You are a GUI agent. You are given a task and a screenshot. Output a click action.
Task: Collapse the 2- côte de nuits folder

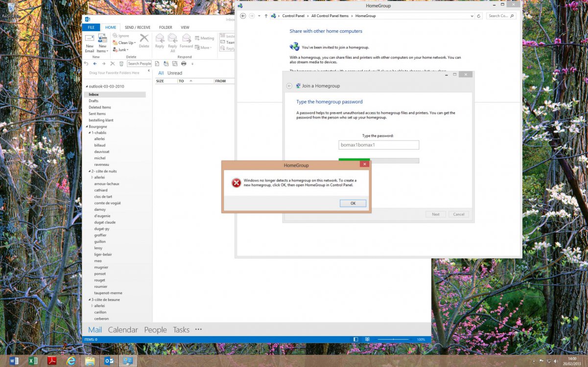click(90, 171)
